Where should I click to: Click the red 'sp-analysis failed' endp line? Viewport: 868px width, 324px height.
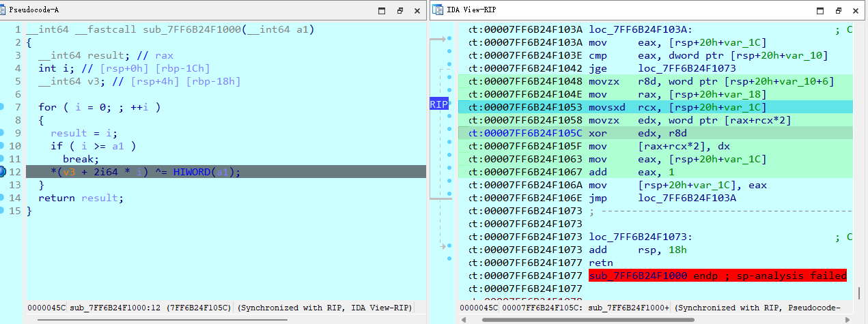pyautogui.click(x=718, y=276)
